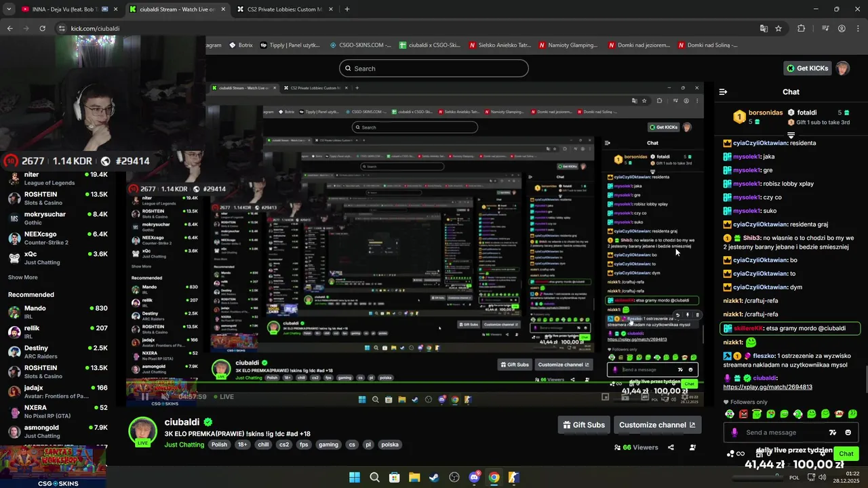This screenshot has height=488, width=868.
Task: Open Namioty Glamping bookmark
Action: [568, 45]
